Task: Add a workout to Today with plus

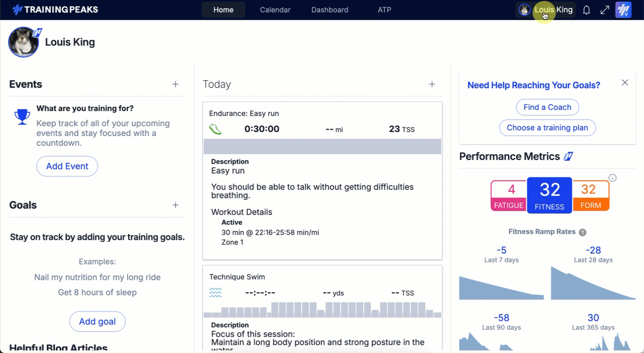Action: coord(432,84)
